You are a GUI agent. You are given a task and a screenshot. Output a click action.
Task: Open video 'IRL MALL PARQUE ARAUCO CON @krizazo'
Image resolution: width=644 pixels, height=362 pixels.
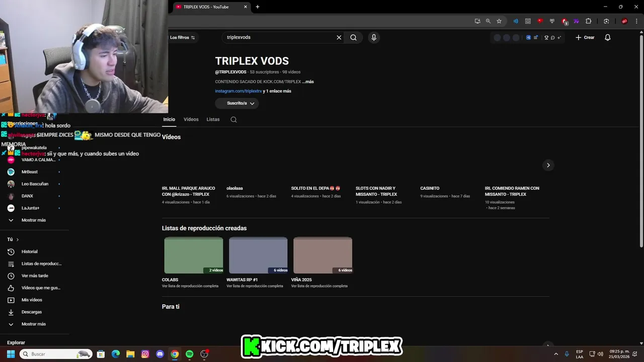[189, 191]
